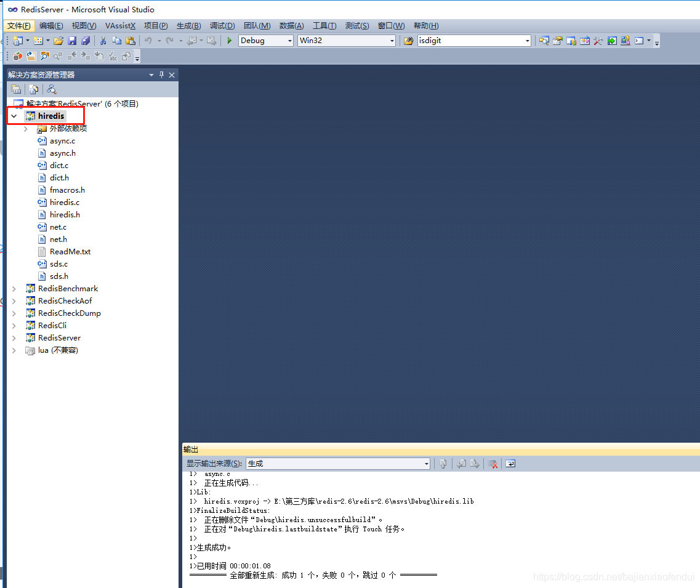Viewport: 700px width, 588px height.
Task: Expand the RedisCli project
Action: click(14, 326)
